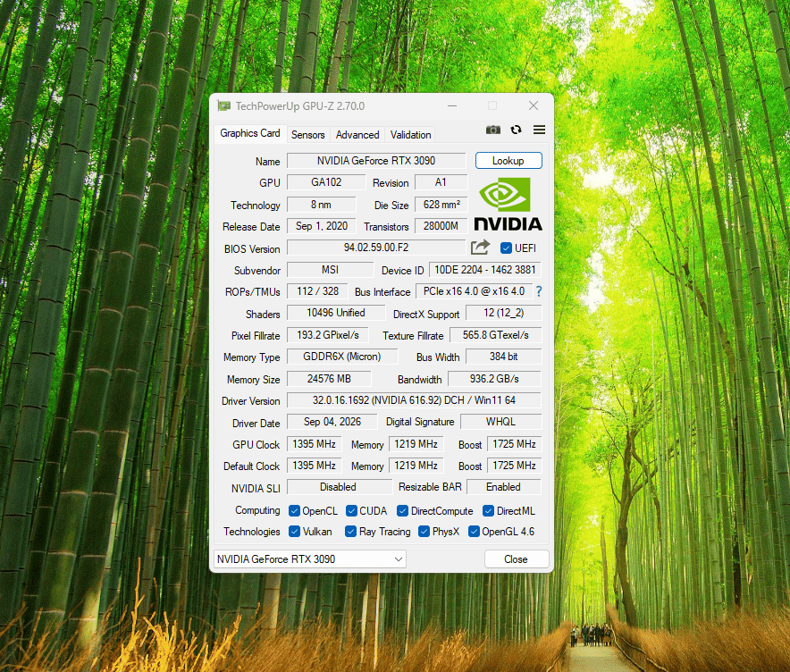Click the Die Size value 628 mm²

(x=441, y=205)
